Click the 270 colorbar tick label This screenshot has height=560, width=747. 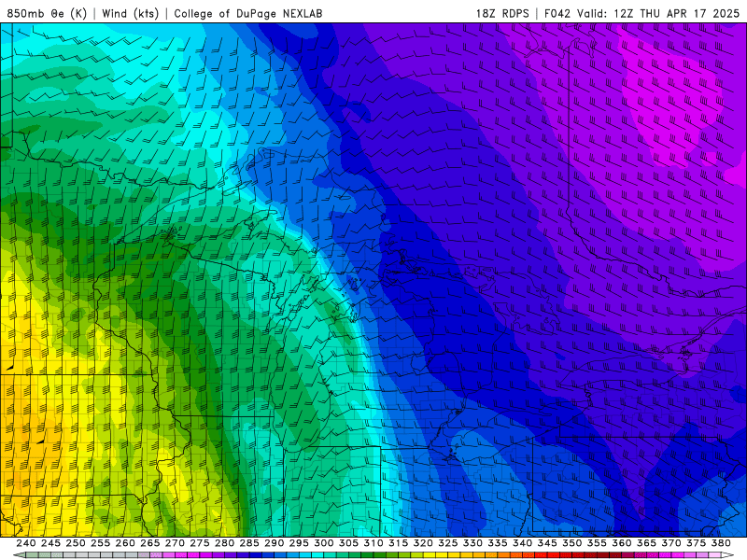(x=175, y=543)
